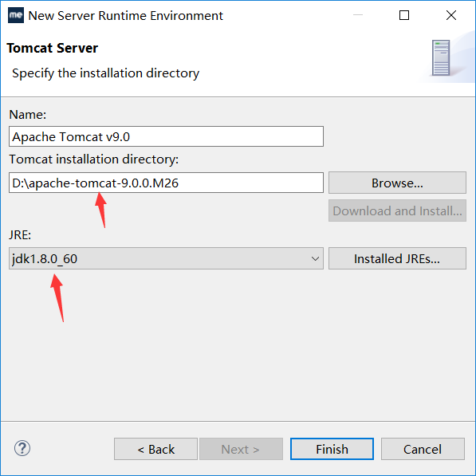The width and height of the screenshot is (476, 476).
Task: Cancel the server runtime wizard
Action: pyautogui.click(x=423, y=449)
